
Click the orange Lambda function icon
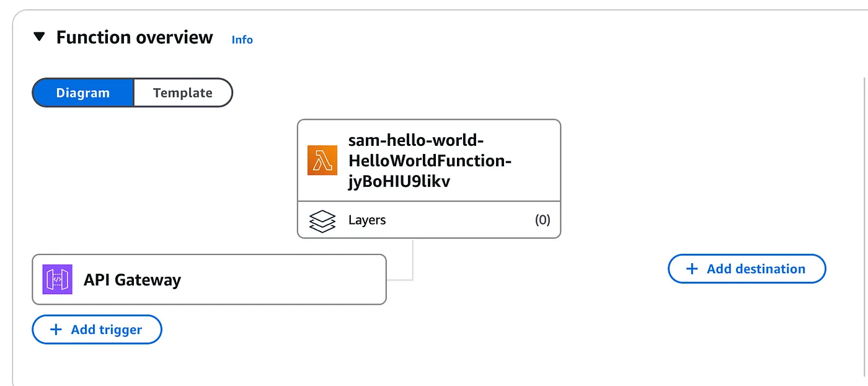322,160
